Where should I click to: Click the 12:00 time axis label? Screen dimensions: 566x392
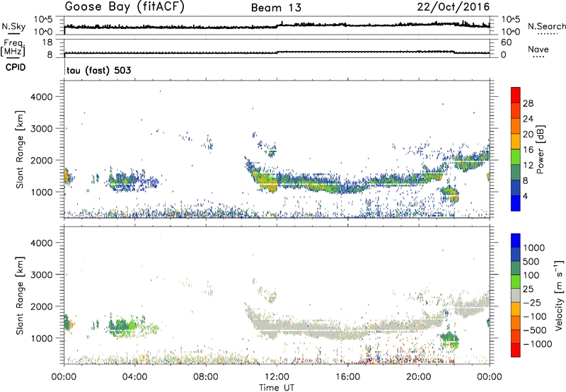(x=277, y=377)
